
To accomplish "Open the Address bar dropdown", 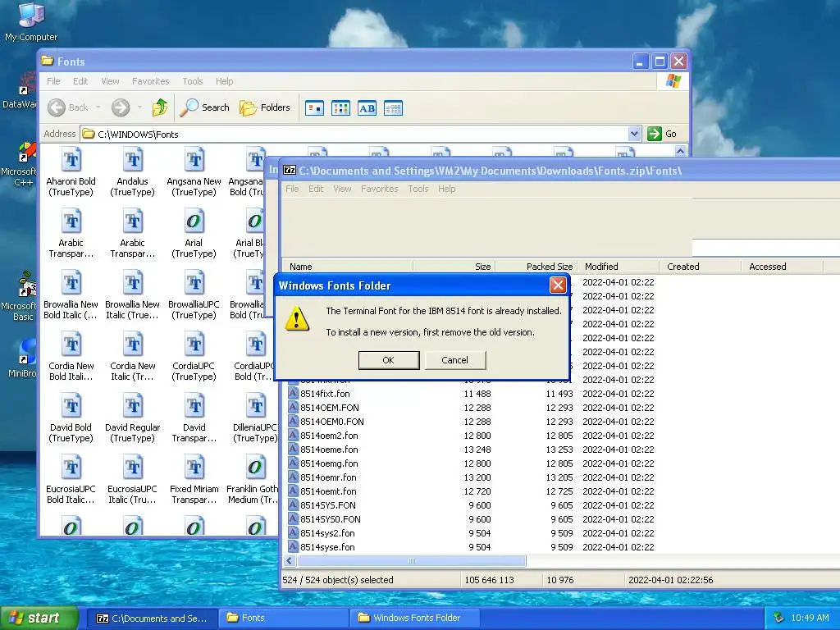I will pyautogui.click(x=634, y=134).
